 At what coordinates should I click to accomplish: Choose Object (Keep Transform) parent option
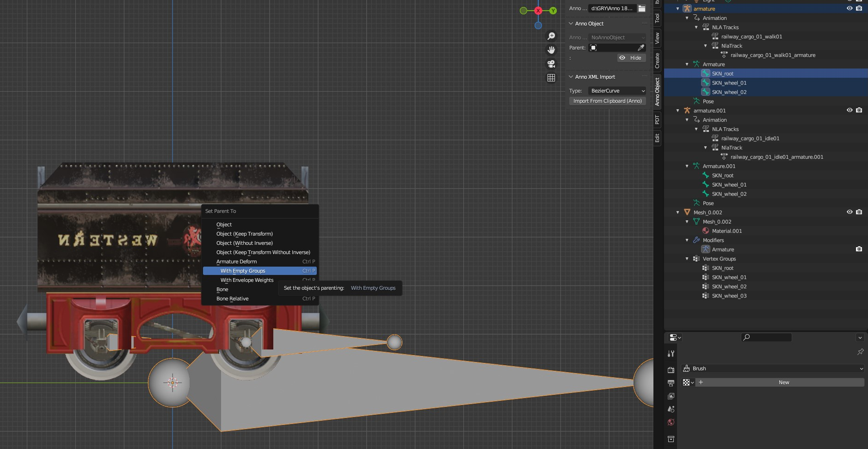[260, 234]
